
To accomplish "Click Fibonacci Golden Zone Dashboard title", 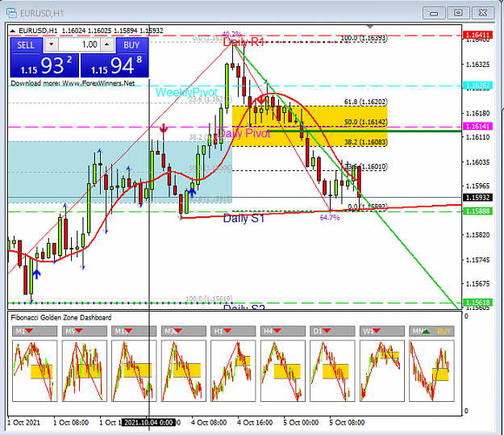I will point(61,317).
